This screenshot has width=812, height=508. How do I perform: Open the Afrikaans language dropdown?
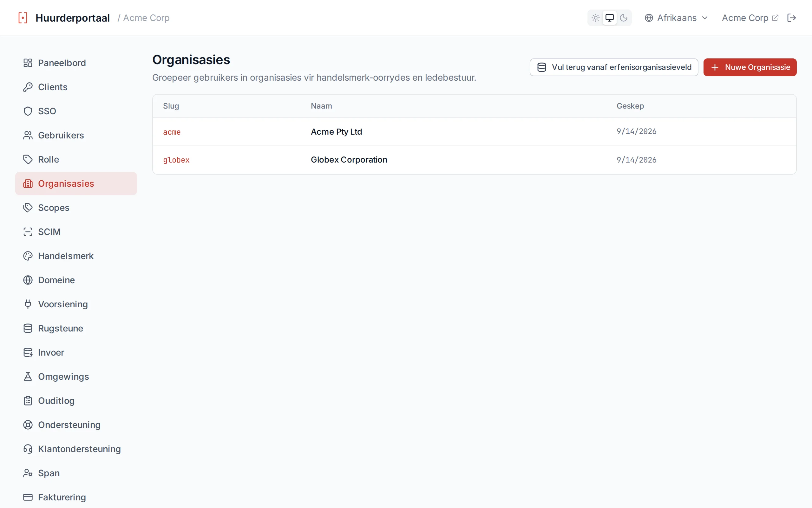tap(677, 18)
